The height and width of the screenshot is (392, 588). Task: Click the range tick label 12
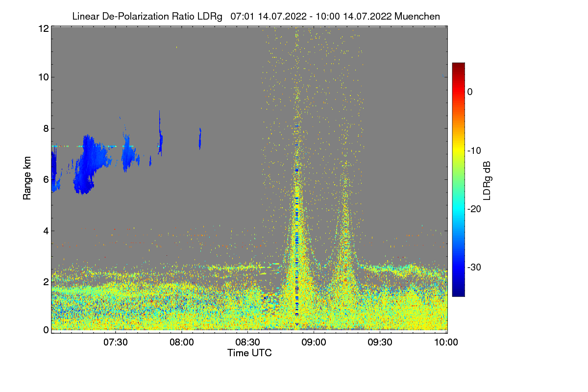[43, 28]
